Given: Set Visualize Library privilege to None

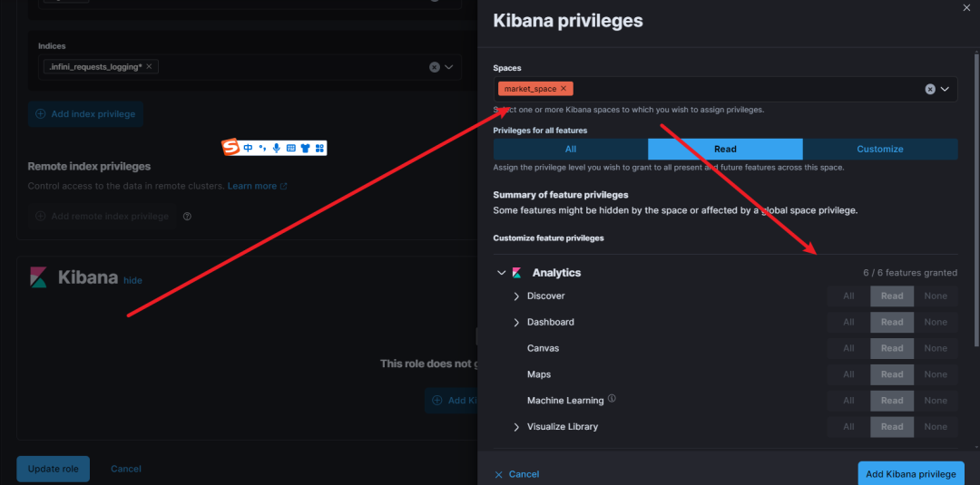Looking at the screenshot, I should click(936, 427).
